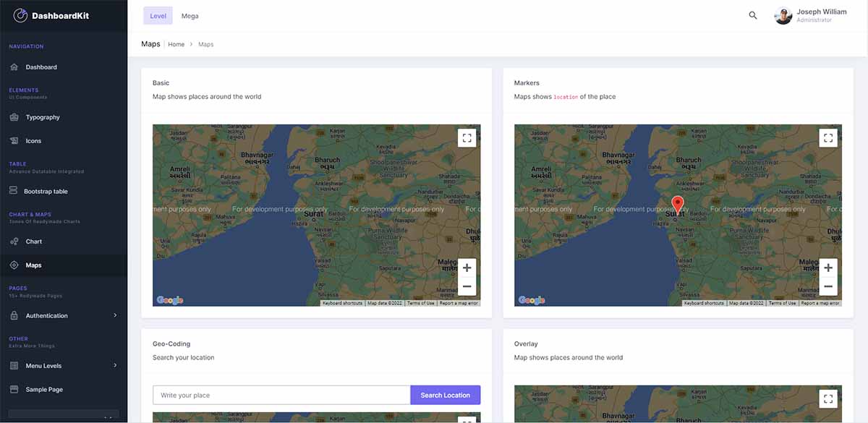
Task: Click the DashboardKit logo icon
Action: (x=21, y=14)
